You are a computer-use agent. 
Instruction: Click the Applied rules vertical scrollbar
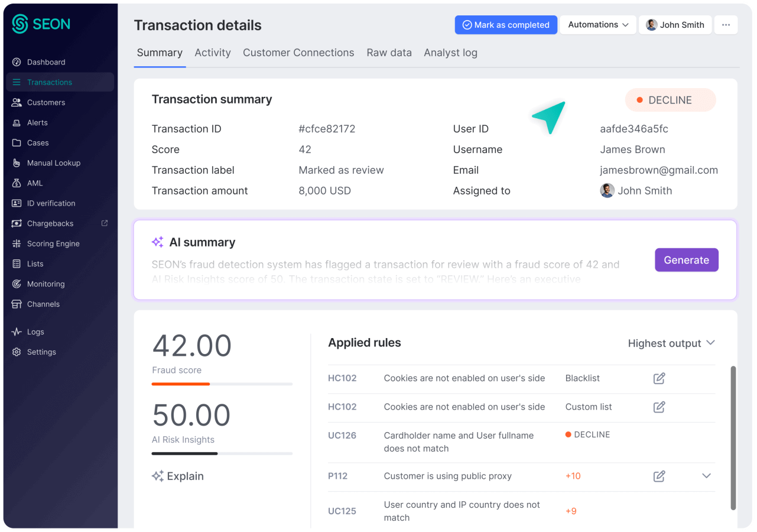click(x=733, y=437)
